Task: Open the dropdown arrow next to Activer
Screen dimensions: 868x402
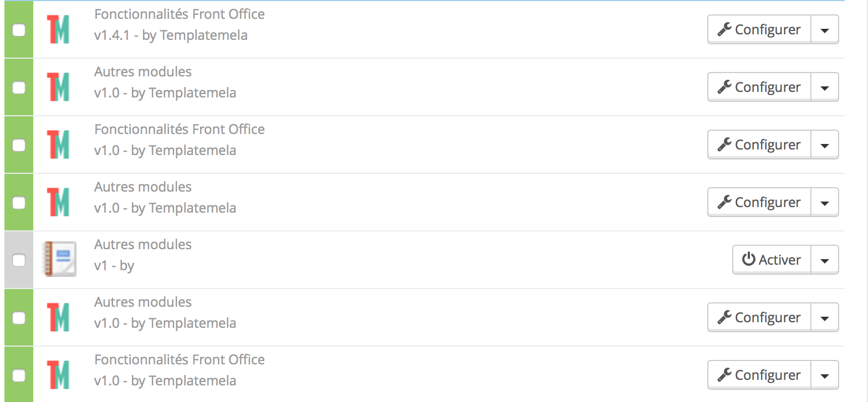Action: (x=825, y=260)
